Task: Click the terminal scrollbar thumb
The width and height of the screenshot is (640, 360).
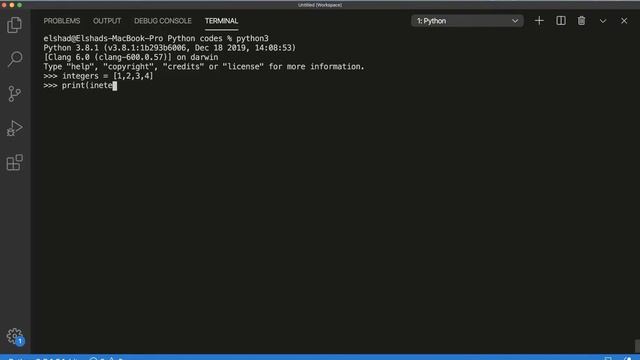Action: pos(637,345)
